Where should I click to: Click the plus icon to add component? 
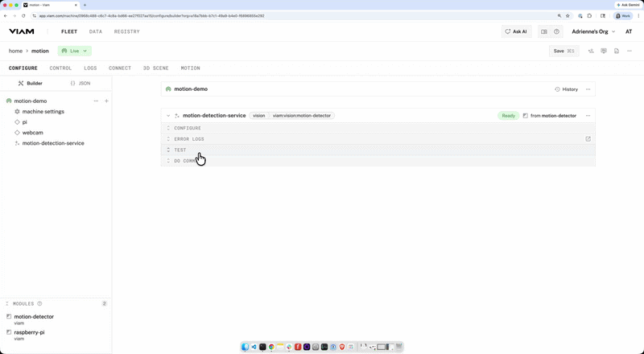106,101
